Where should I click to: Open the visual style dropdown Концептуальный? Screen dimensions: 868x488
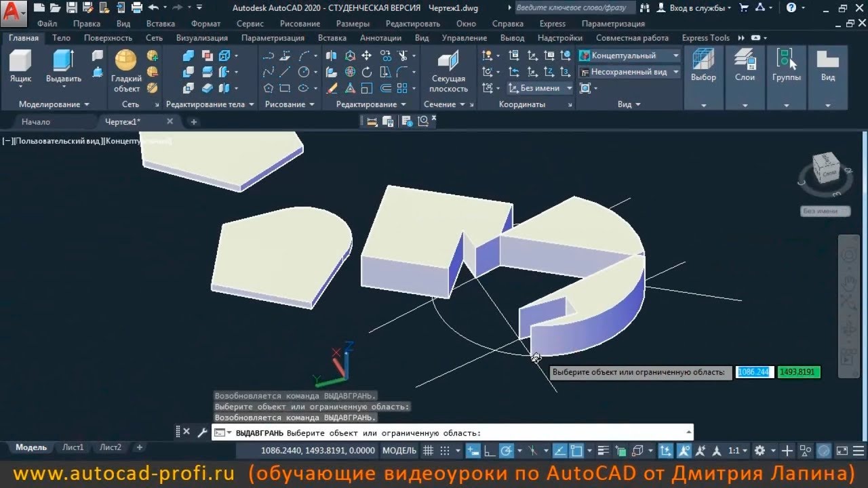629,56
